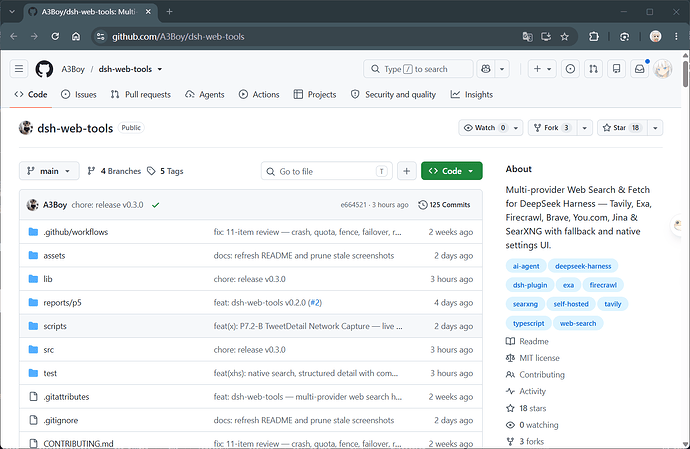Open the Agents tab

pyautogui.click(x=205, y=94)
